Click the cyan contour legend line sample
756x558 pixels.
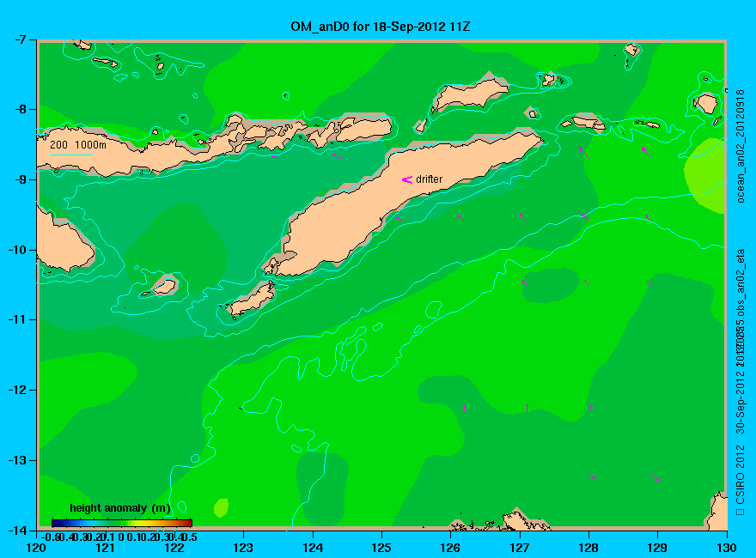tap(71, 155)
